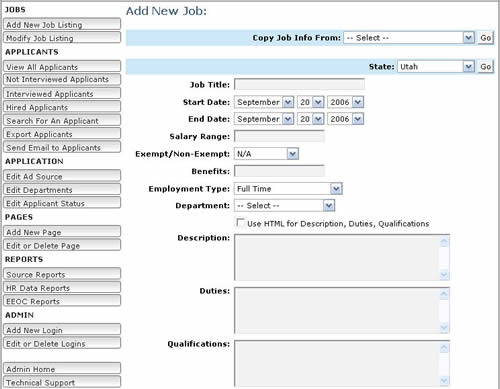Open Send Email to Applicants
The image size is (500, 389).
[62, 147]
